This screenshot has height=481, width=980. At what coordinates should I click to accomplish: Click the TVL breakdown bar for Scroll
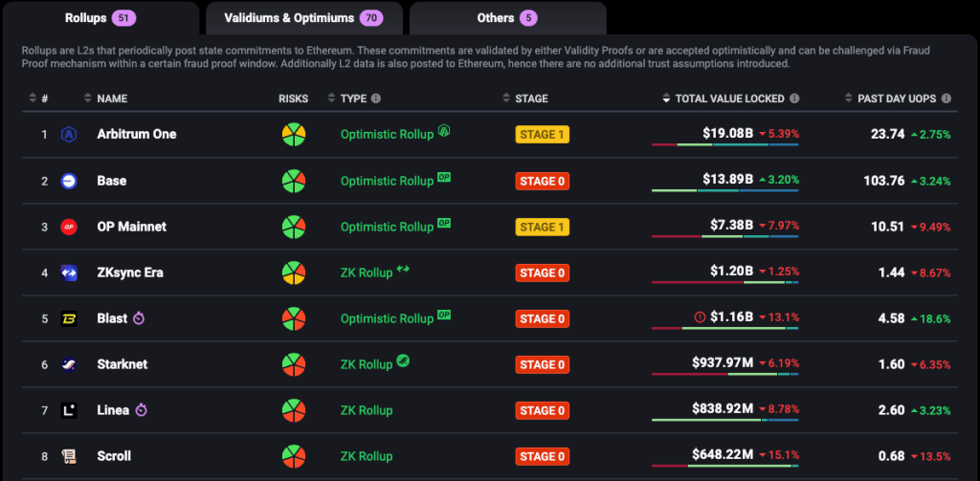point(725,466)
